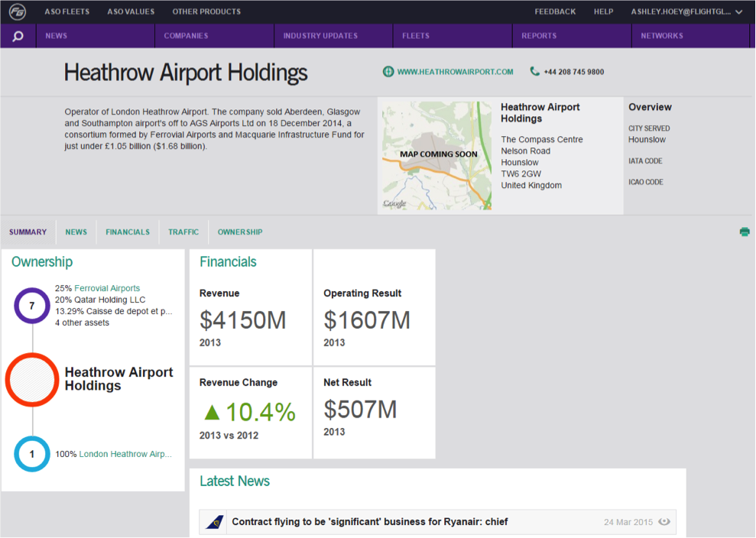Click the search magnifier icon
Viewport: 756px width, 538px height.
click(18, 36)
